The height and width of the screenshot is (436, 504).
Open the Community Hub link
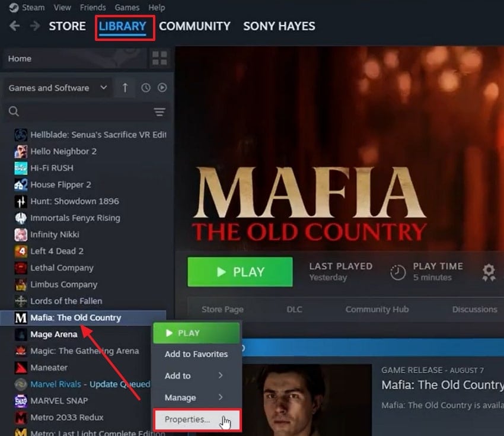click(377, 309)
